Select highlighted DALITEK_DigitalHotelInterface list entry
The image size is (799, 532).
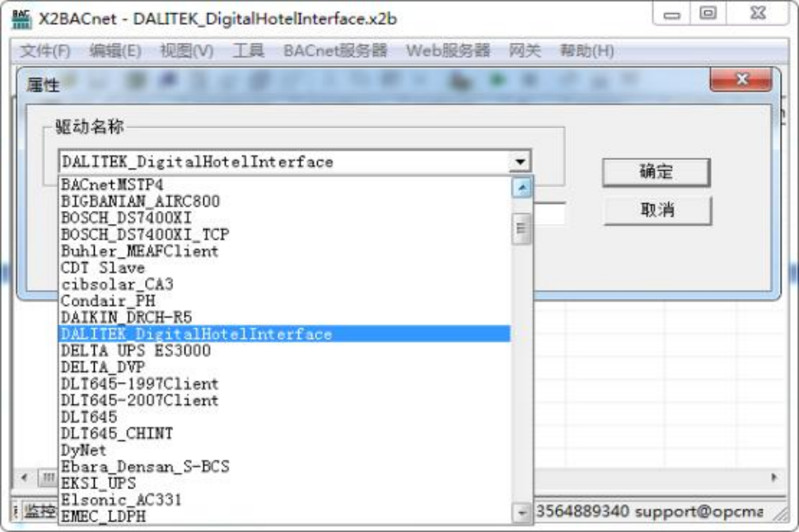(x=284, y=334)
